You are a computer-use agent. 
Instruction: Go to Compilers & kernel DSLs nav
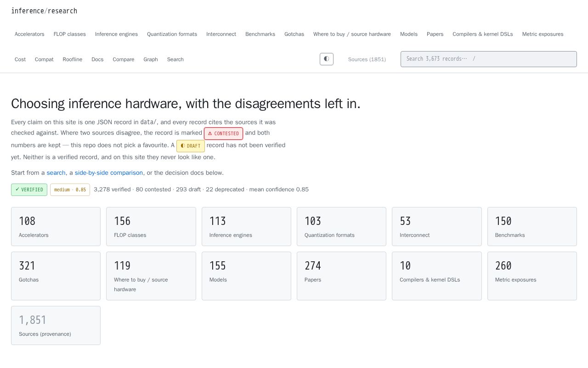[483, 34]
